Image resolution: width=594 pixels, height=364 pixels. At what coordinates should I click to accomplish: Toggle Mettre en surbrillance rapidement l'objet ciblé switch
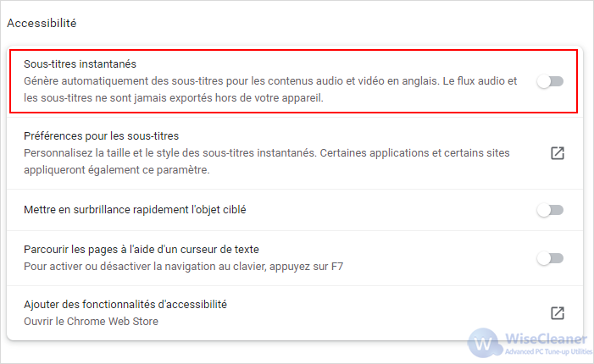tap(550, 210)
